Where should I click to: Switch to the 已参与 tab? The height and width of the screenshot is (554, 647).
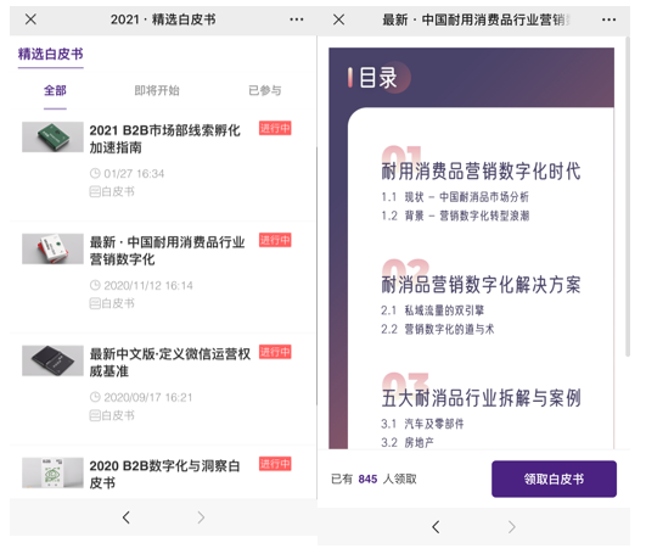pyautogui.click(x=265, y=91)
